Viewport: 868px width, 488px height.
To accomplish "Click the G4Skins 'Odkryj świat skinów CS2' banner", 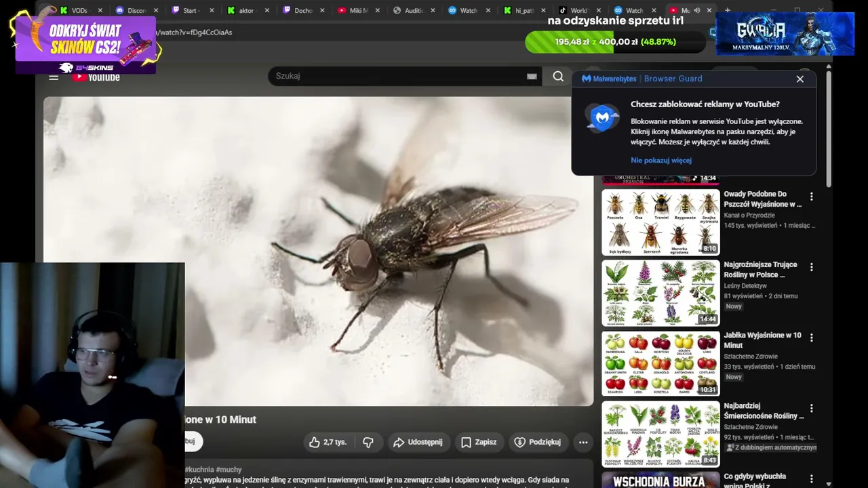I will point(85,45).
